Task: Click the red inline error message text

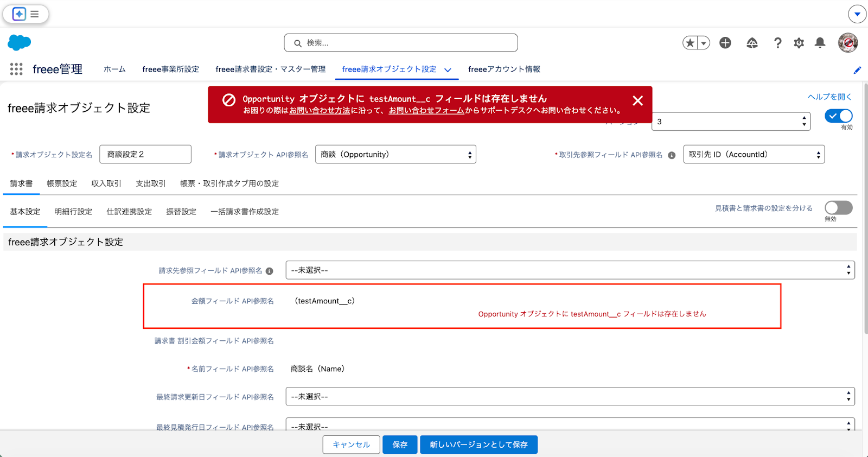Action: 592,314
